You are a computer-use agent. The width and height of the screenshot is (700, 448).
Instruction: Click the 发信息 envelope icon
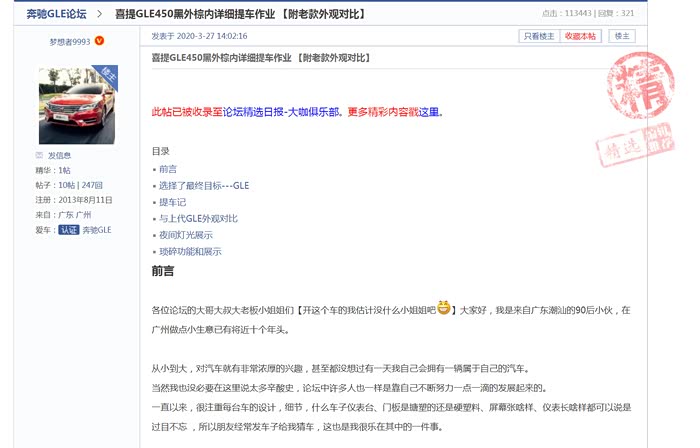40,155
